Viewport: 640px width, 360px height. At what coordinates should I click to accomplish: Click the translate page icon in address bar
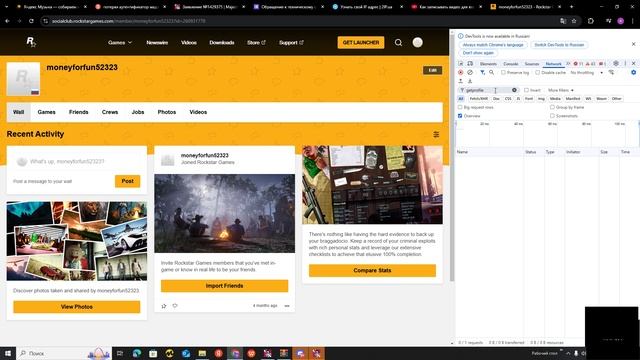[563, 21]
